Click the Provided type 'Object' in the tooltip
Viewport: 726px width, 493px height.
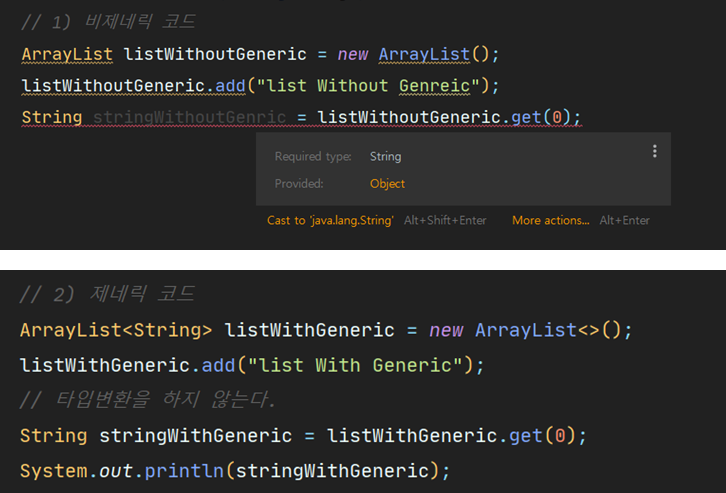[x=387, y=184]
